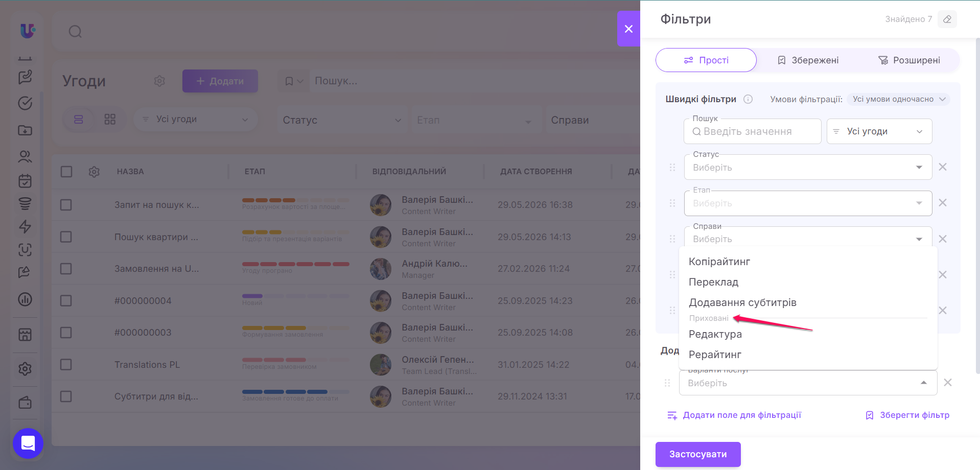
Task: Check the row 'Пошук квартири ...'
Action: pos(66,237)
